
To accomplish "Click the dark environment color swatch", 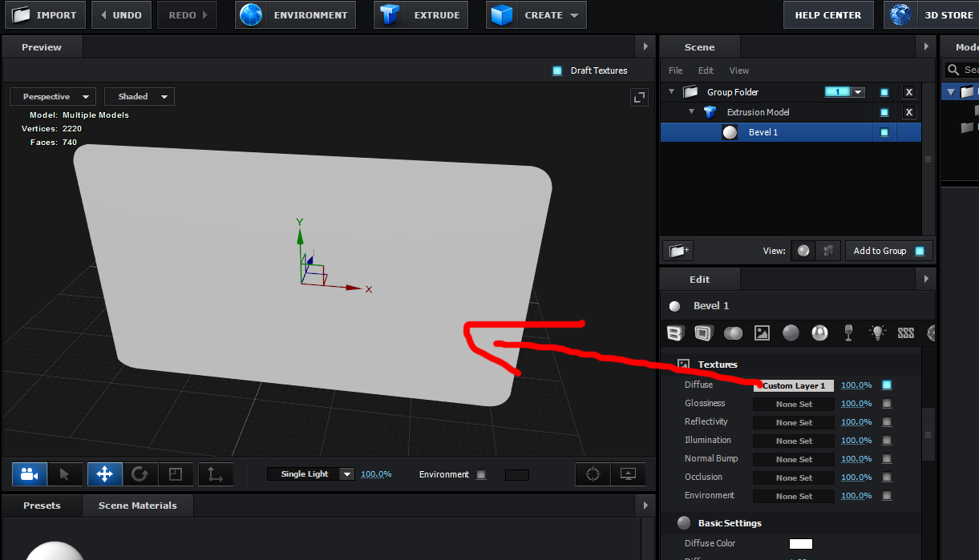I will 517,474.
